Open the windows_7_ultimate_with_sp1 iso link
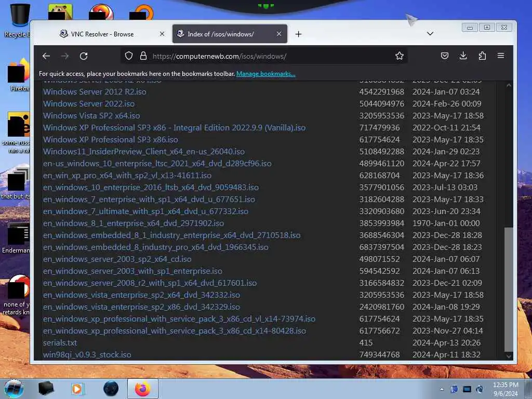Image resolution: width=532 pixels, height=399 pixels. click(145, 211)
